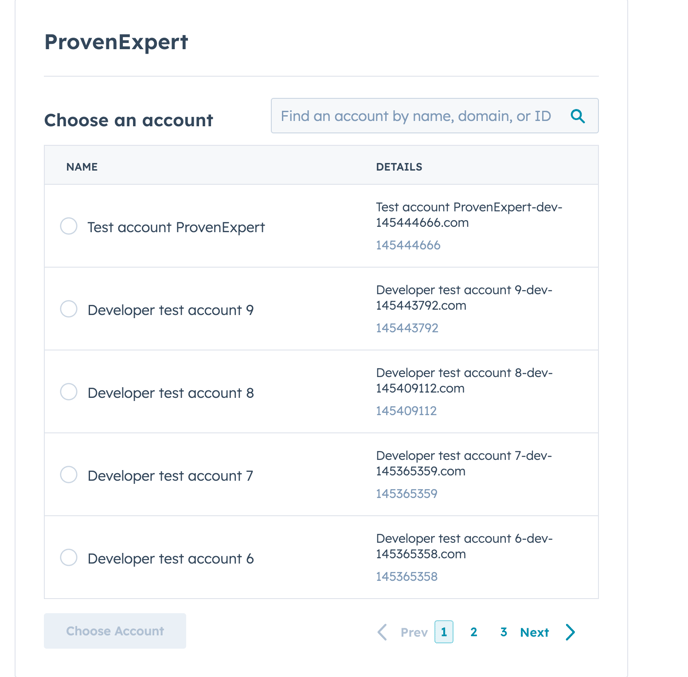Open account ID 145443792 link
The width and height of the screenshot is (688, 677).
coord(407,328)
